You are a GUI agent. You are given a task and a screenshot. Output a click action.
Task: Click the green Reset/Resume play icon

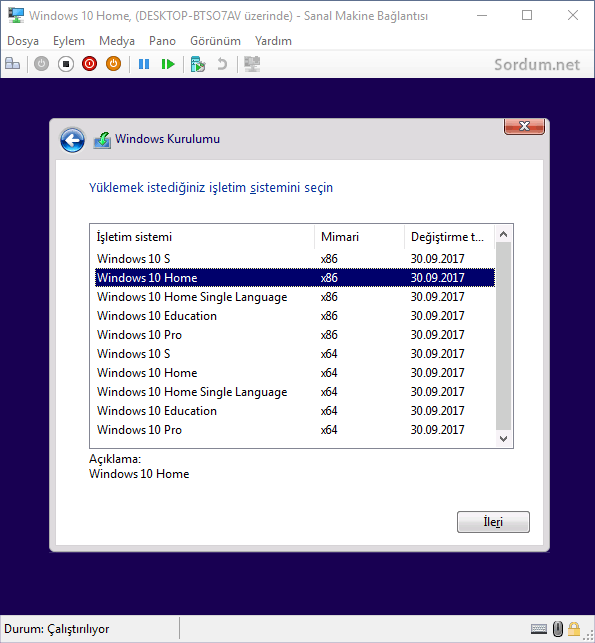(x=168, y=64)
